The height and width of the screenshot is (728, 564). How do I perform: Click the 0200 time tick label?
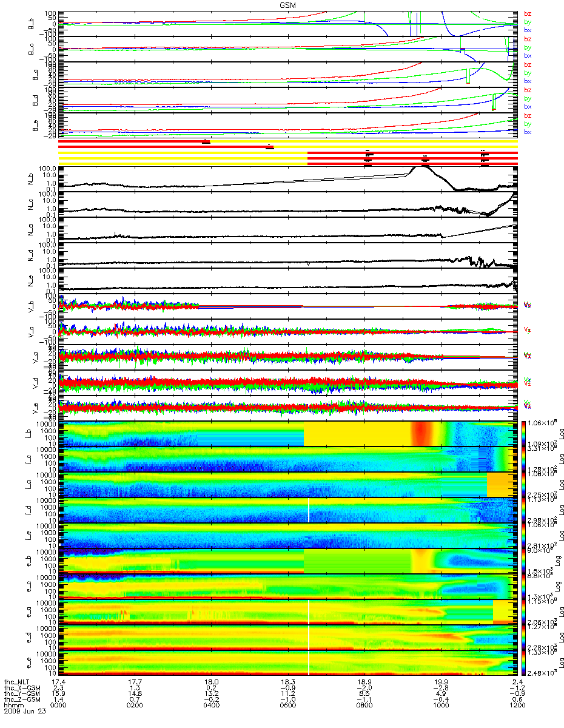coord(135,704)
